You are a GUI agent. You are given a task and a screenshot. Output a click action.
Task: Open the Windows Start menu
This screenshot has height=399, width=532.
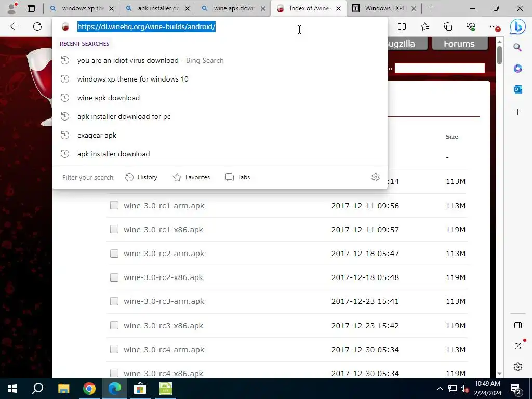click(x=12, y=389)
